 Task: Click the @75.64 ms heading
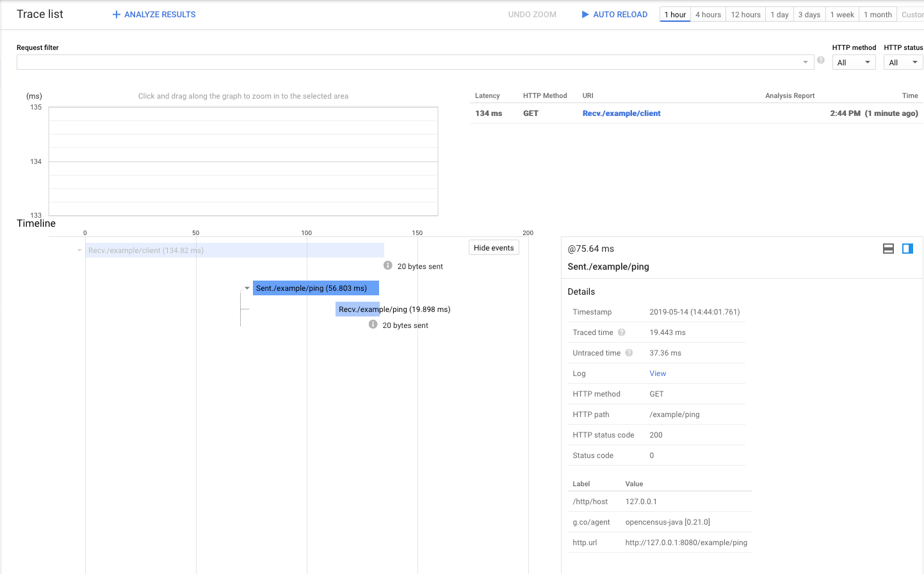[590, 249]
